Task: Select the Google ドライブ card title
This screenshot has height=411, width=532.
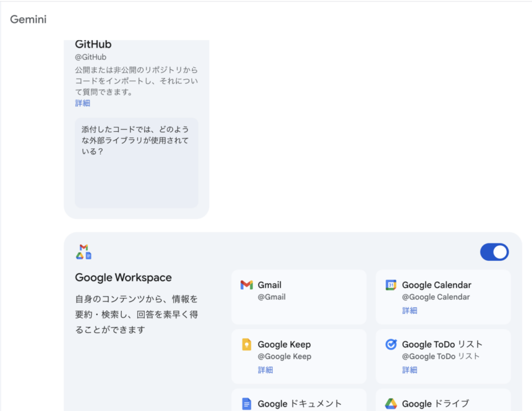Action: pos(435,404)
